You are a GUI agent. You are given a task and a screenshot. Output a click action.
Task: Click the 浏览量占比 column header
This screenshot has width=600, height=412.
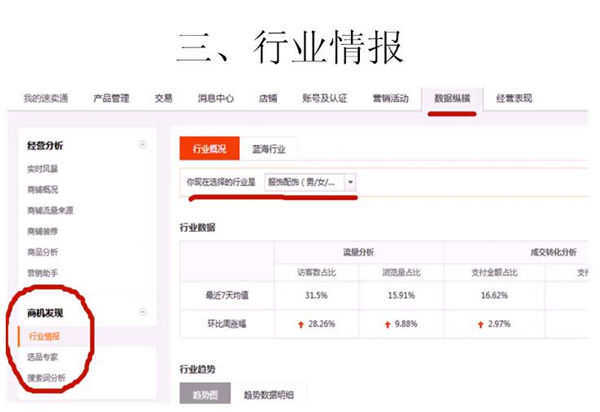click(401, 273)
